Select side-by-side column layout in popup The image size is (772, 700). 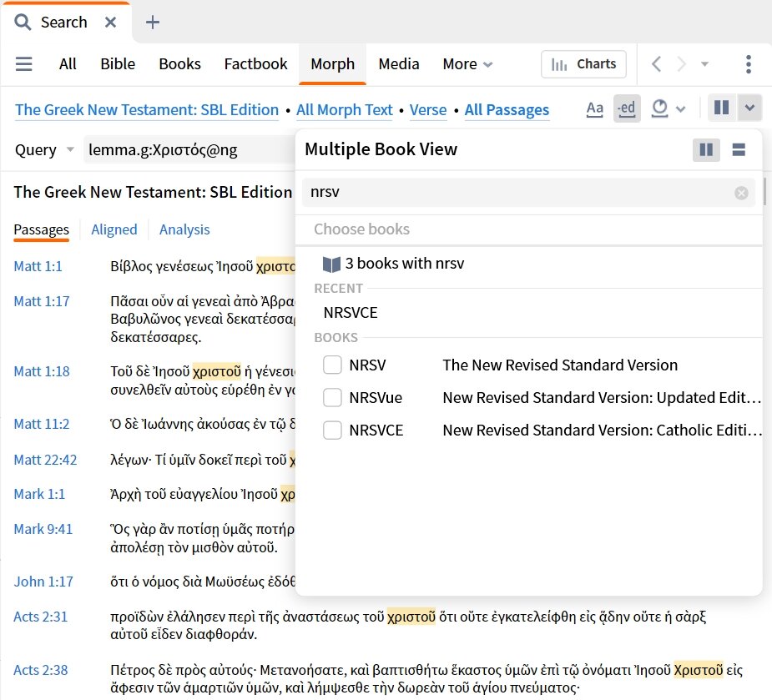[706, 149]
